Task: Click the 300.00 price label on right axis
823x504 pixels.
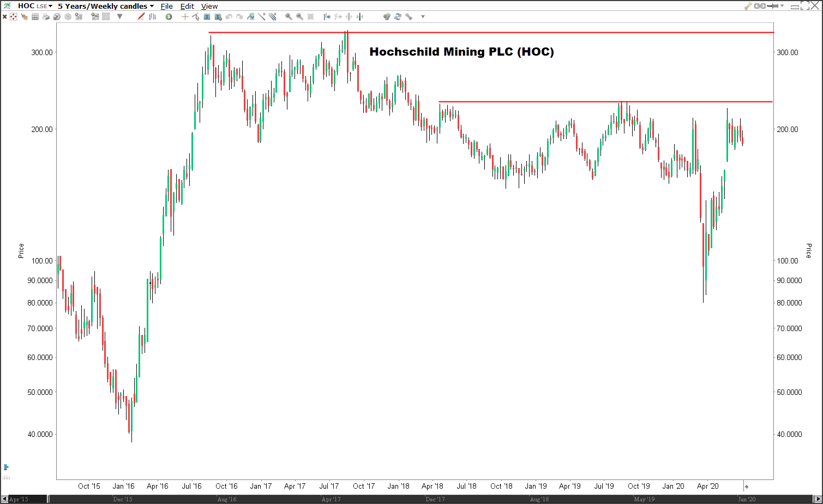Action: click(x=787, y=52)
